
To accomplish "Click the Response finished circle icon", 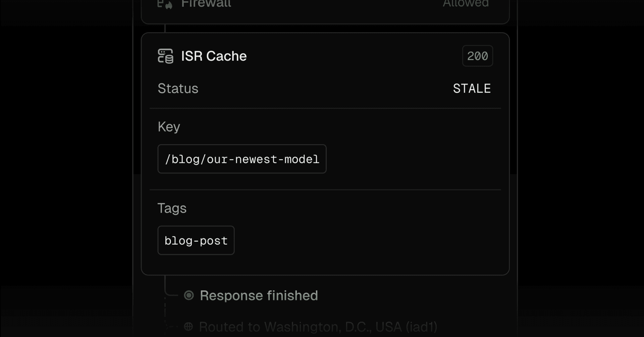I will [x=189, y=295].
